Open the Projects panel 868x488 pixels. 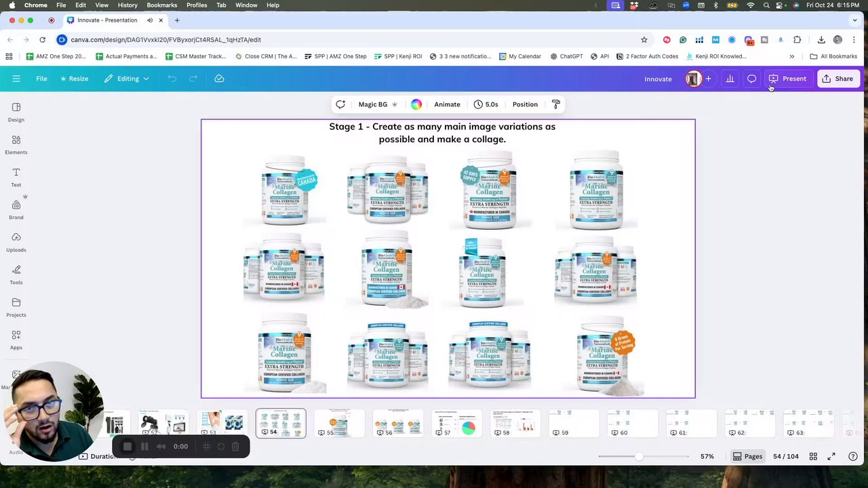[16, 307]
